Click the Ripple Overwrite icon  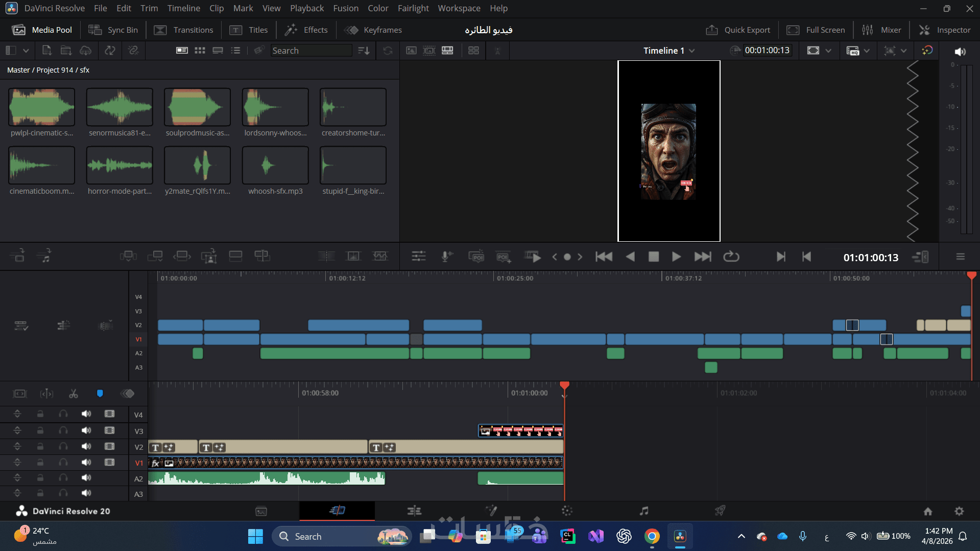click(182, 256)
